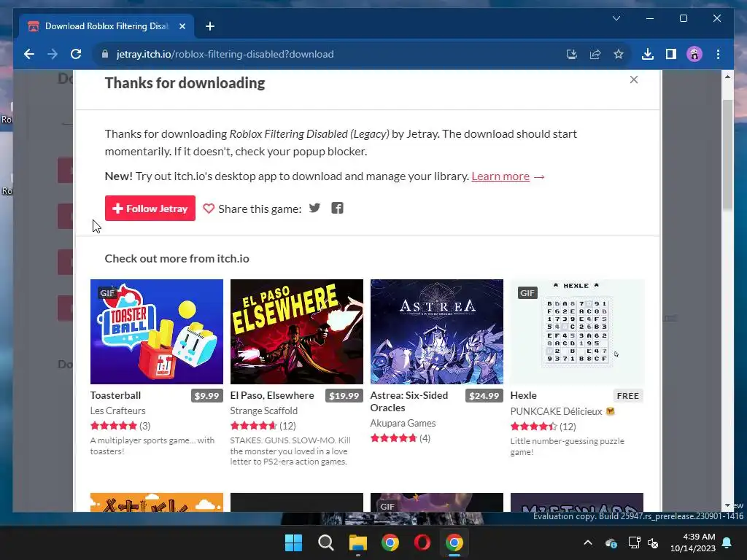Open the tab search chevron
The image size is (747, 560).
(x=616, y=18)
